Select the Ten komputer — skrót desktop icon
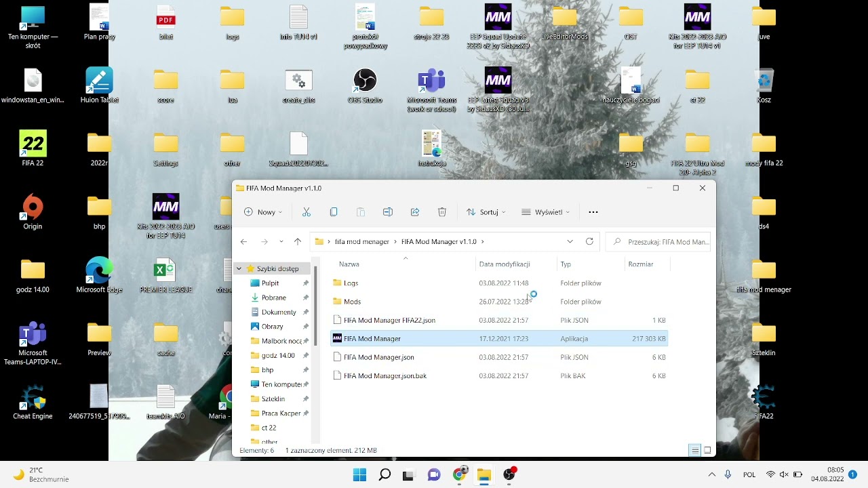Image resolution: width=868 pixels, height=488 pixels. [33, 27]
